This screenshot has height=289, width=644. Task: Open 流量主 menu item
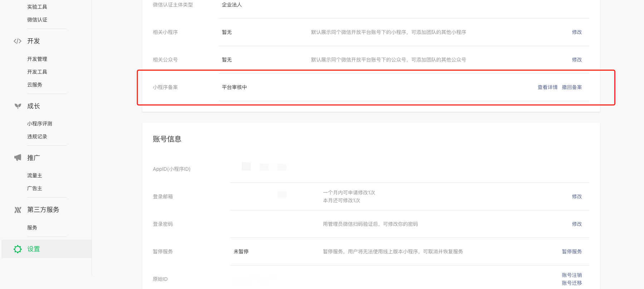[x=35, y=175]
